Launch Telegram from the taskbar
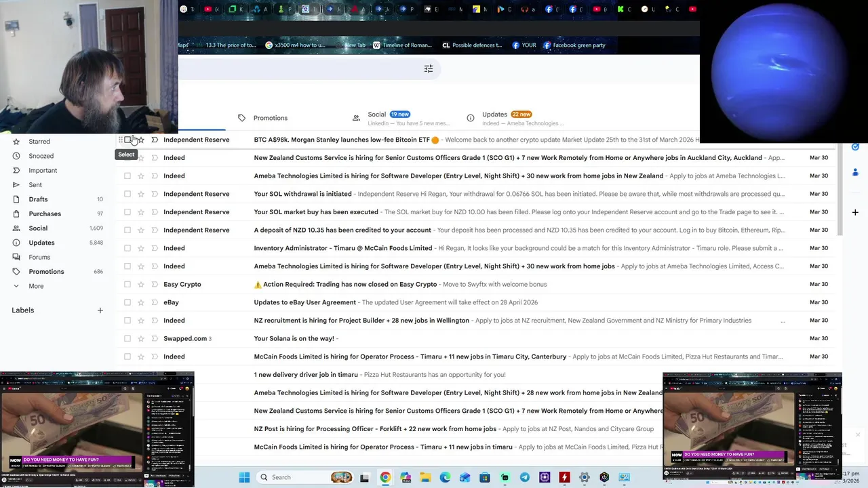 525,477
